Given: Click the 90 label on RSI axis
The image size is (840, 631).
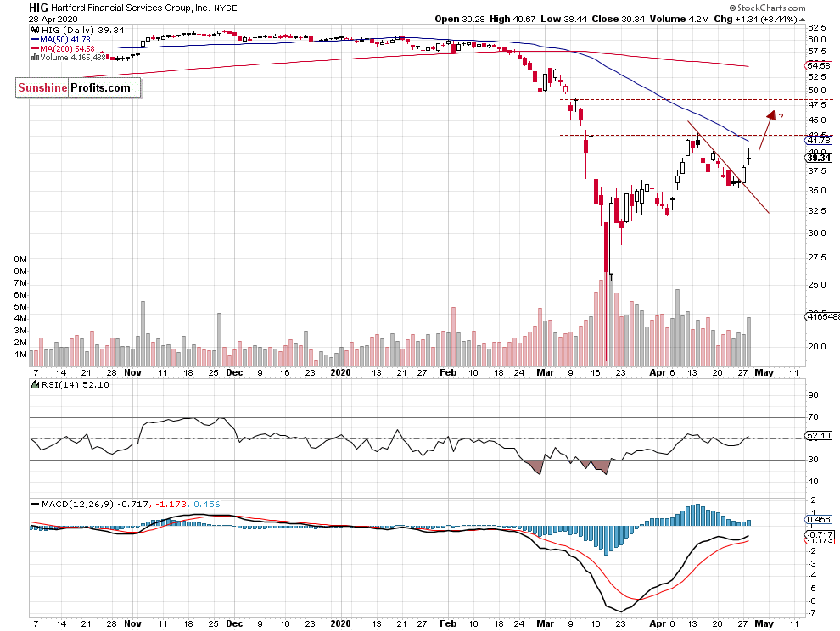Looking at the screenshot, I should (813, 395).
